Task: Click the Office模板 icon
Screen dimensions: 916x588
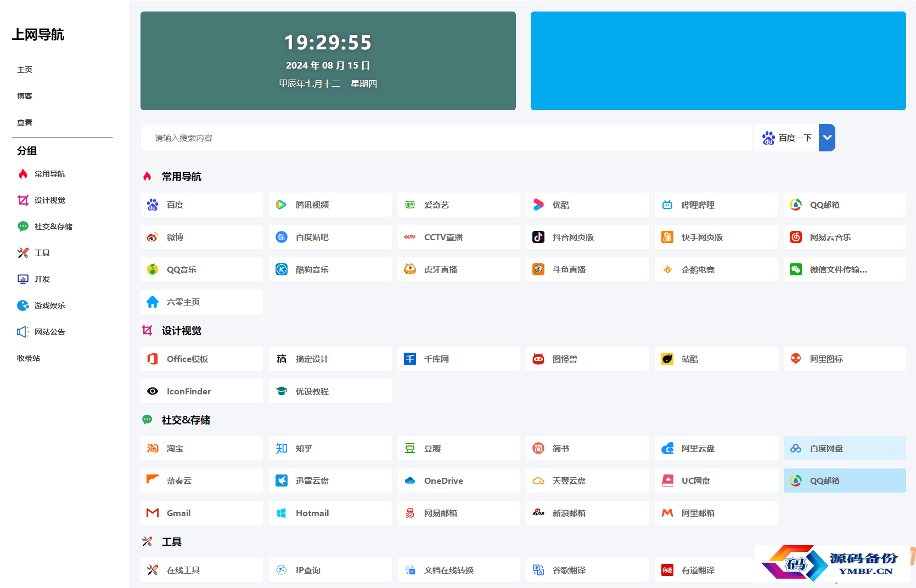Action: (x=153, y=359)
